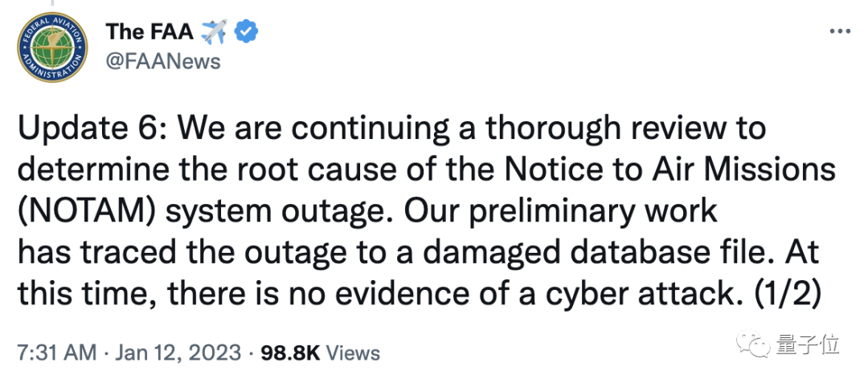868x383 pixels.
Task: Click the "The FAA" display name
Action: [150, 33]
